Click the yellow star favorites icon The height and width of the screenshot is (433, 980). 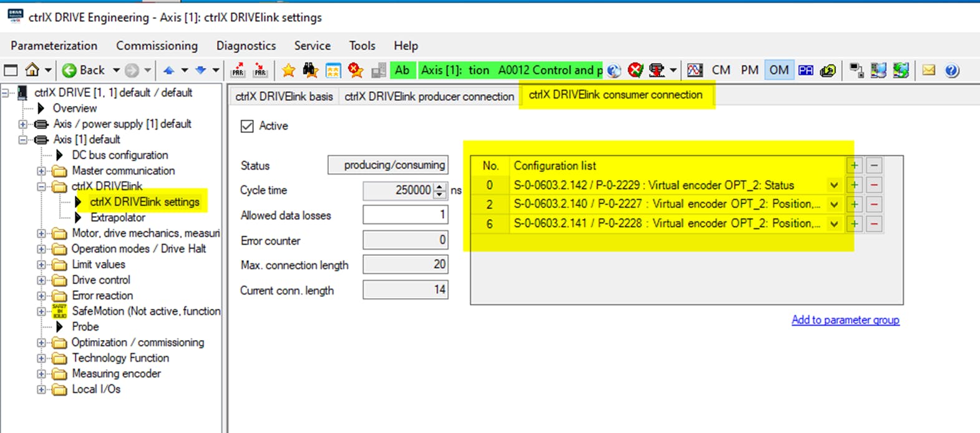288,70
